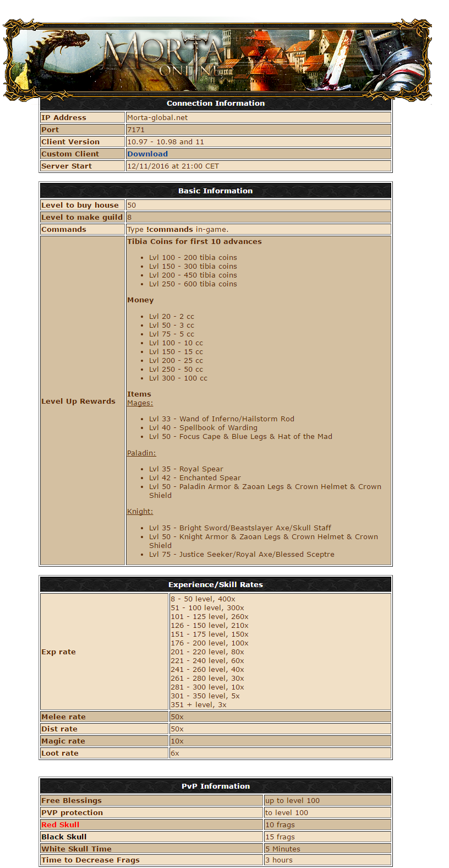Click the Connection Information header
The height and width of the screenshot is (868, 449).
216,104
